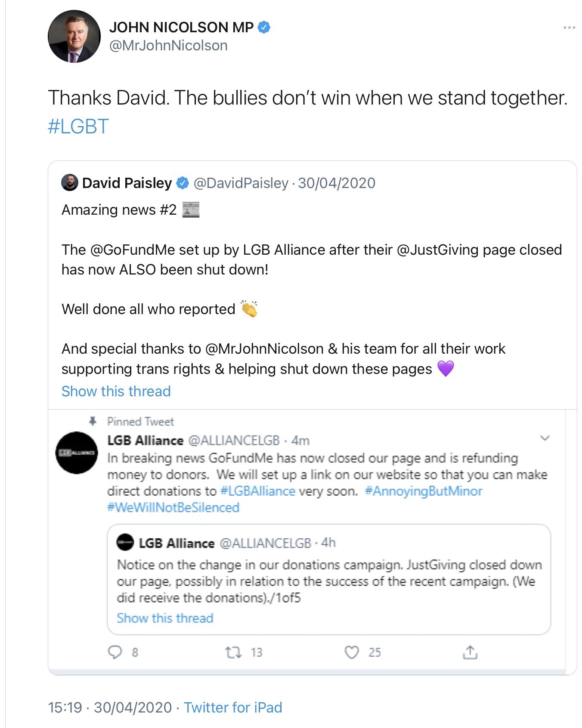Click the blue verified badge beside John Nicolson MP
Screen dimensions: 582x728
pos(264,28)
